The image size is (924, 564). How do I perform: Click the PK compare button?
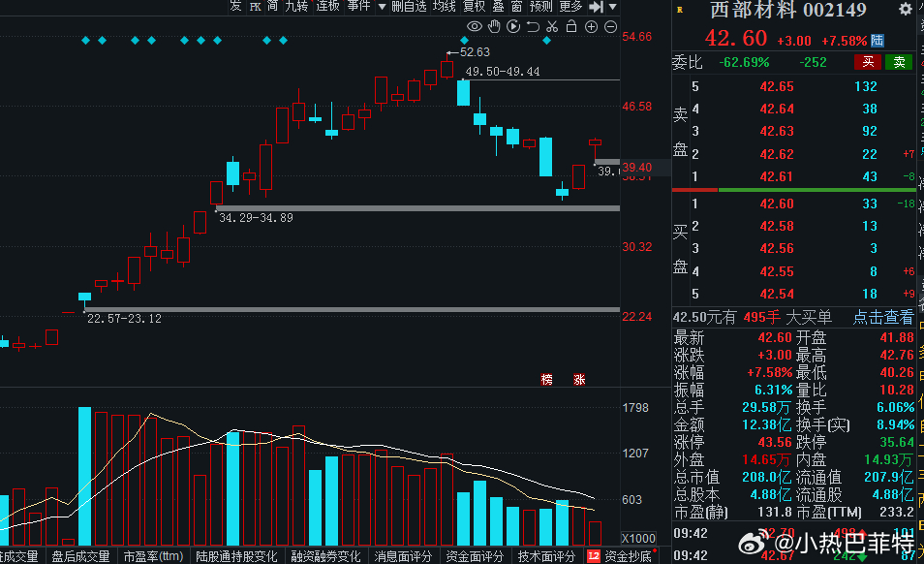point(255,7)
